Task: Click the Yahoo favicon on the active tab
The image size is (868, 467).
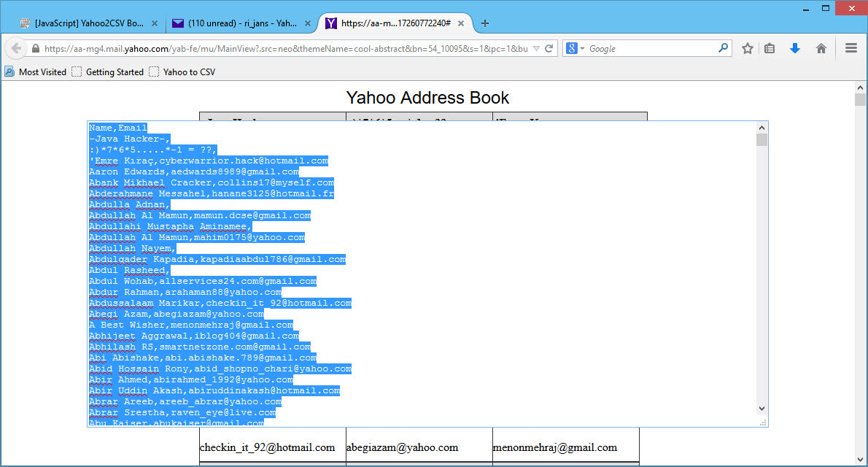Action: (x=330, y=23)
